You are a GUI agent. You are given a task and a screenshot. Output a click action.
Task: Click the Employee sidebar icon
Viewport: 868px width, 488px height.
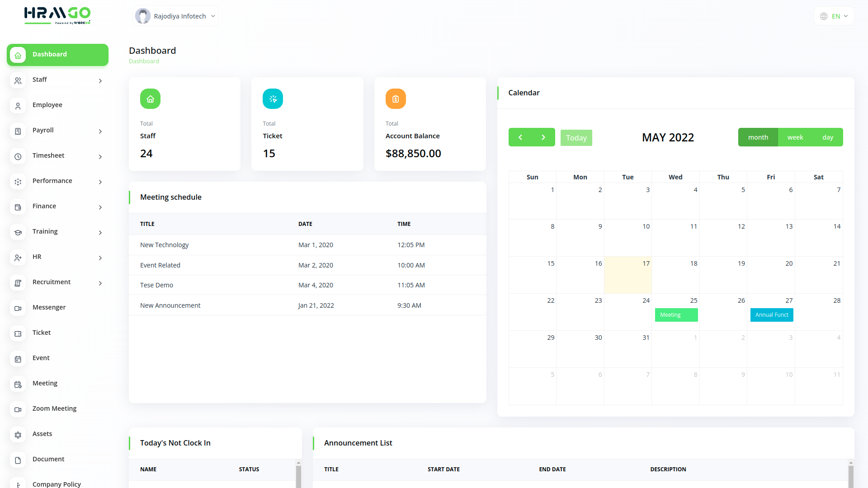[18, 106]
